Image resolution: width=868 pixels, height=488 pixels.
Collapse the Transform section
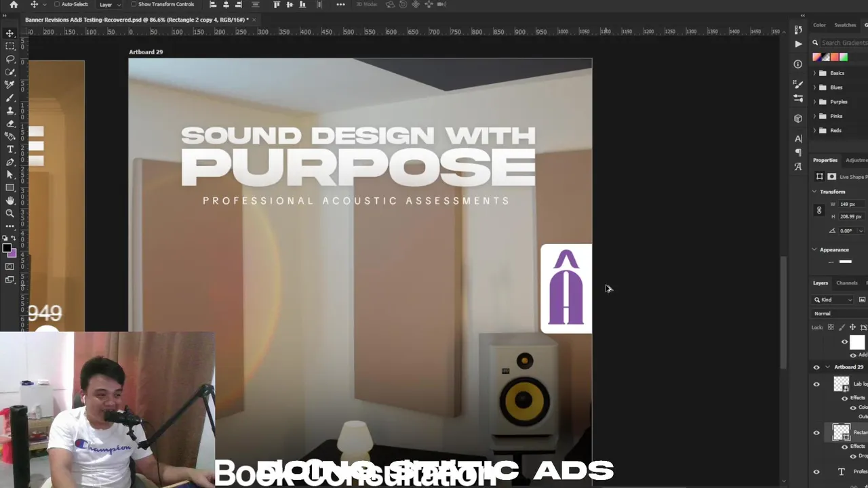coord(814,192)
